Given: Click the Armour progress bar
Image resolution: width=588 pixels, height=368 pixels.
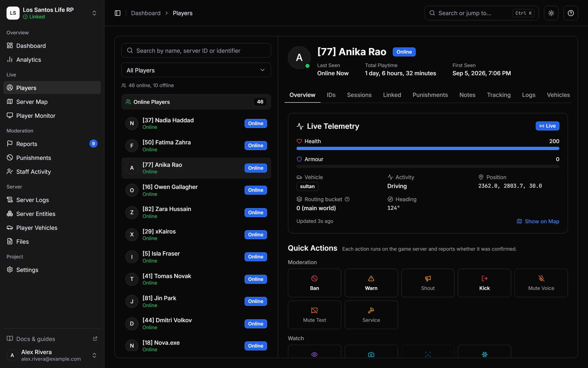Looking at the screenshot, I should coord(428,166).
